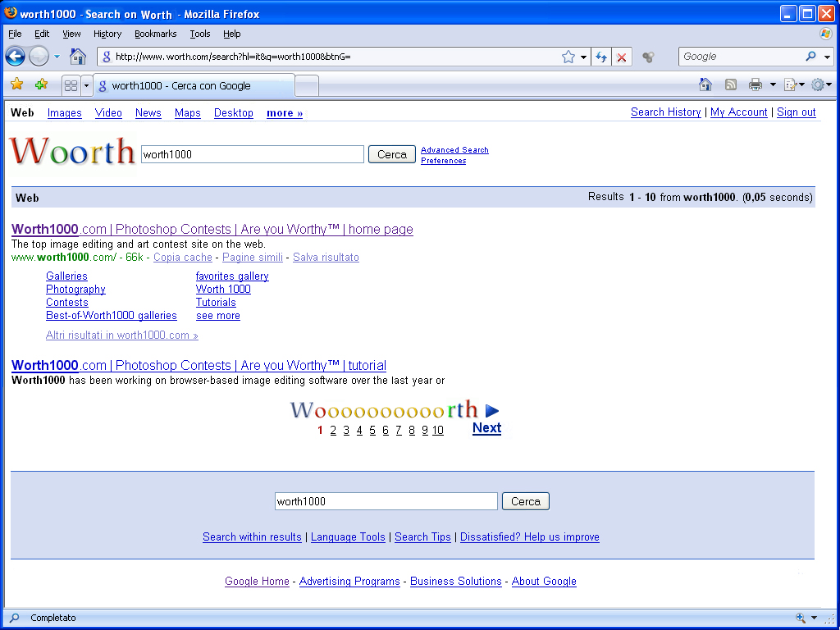Go to results page 5
The image size is (840, 630).
tap(372, 430)
